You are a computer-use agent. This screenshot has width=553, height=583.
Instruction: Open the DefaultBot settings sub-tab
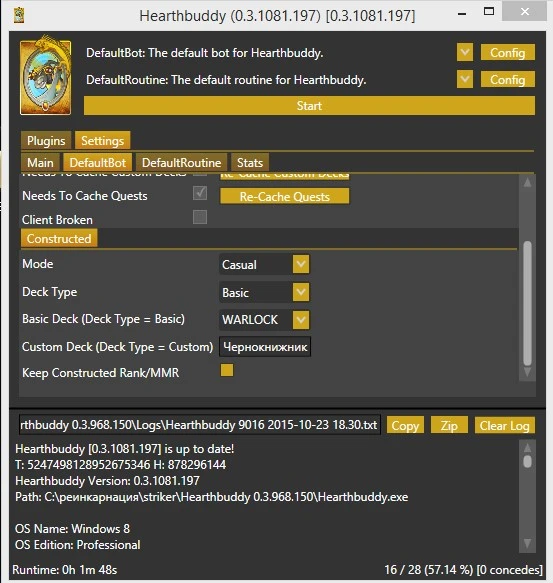click(x=97, y=162)
